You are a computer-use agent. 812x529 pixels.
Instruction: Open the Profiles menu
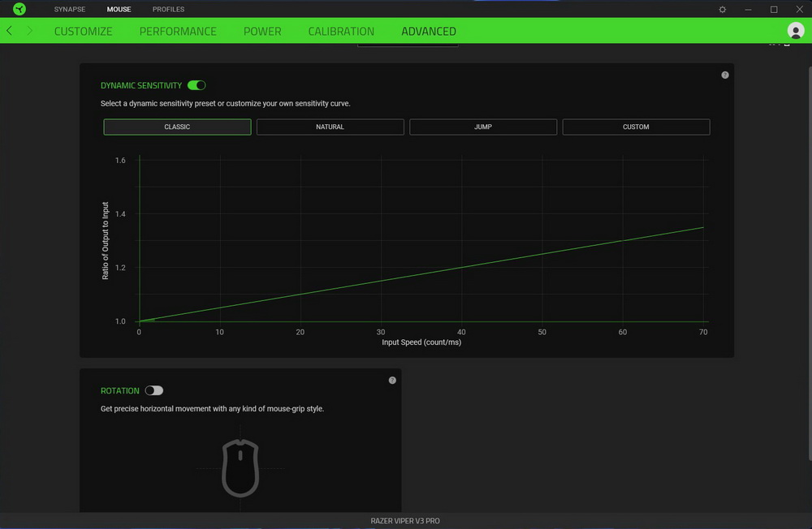(168, 10)
